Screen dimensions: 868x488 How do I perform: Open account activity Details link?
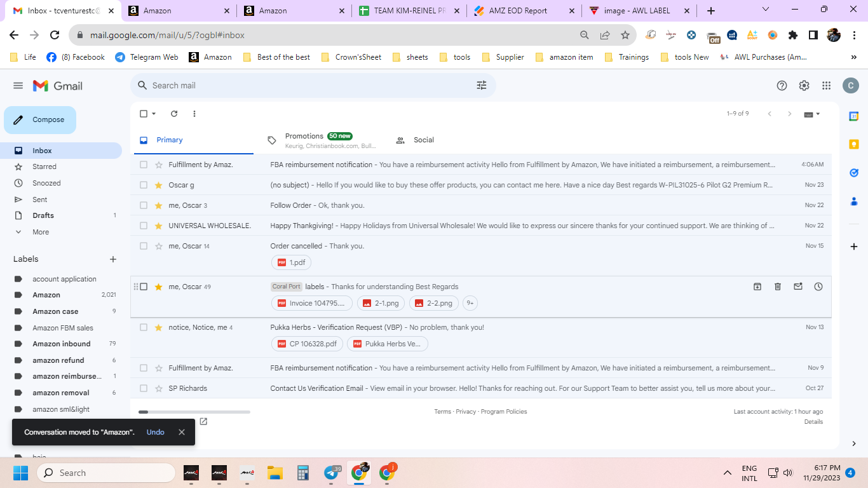pyautogui.click(x=813, y=422)
